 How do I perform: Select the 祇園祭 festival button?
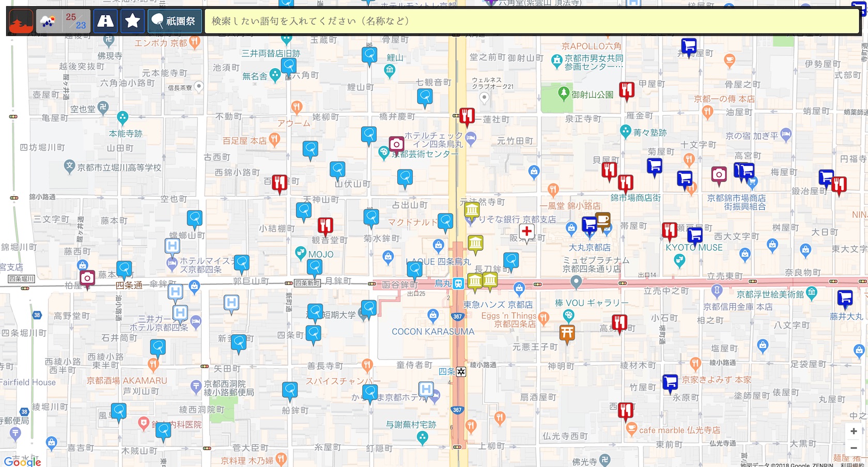pyautogui.click(x=175, y=21)
